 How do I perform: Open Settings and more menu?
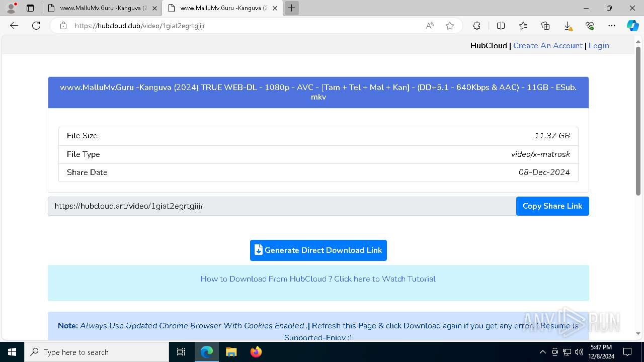[x=612, y=26]
